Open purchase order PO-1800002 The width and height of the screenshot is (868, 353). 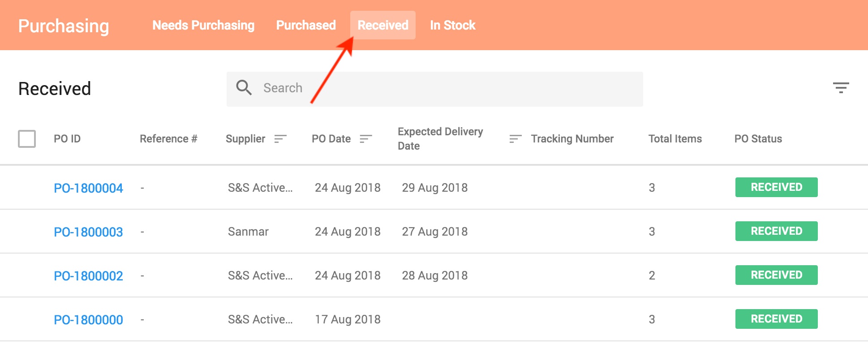click(88, 275)
